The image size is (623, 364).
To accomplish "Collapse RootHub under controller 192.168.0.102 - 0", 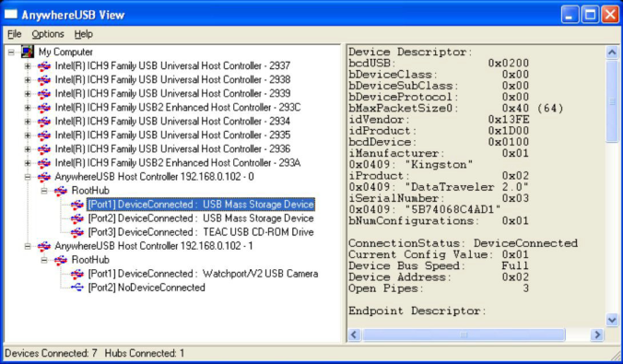I will tap(44, 191).
